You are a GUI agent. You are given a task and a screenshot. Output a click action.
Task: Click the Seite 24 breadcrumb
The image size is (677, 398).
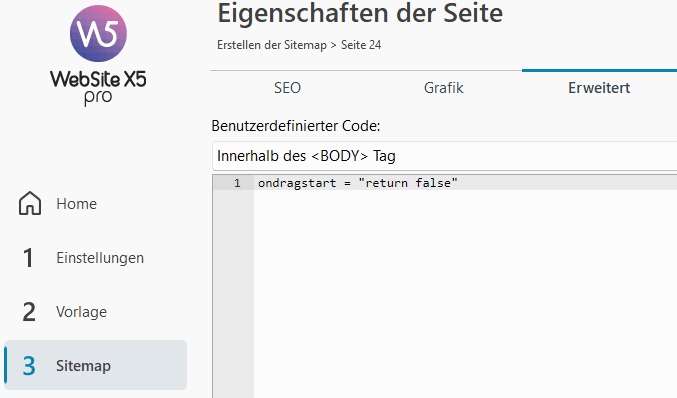361,45
